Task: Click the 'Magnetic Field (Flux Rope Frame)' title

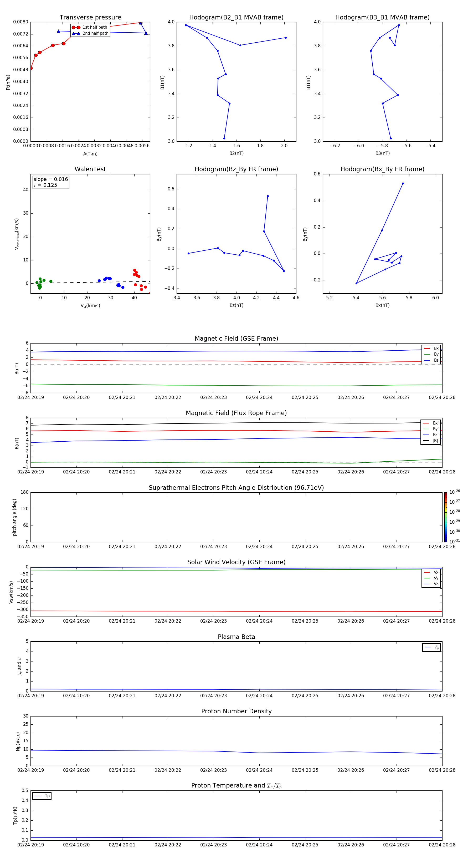Action: click(x=236, y=413)
